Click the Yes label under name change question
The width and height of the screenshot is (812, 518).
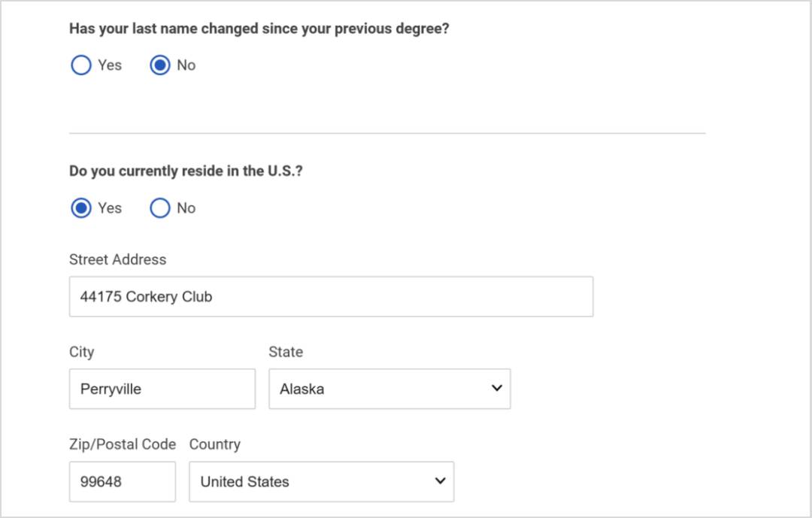pos(110,65)
